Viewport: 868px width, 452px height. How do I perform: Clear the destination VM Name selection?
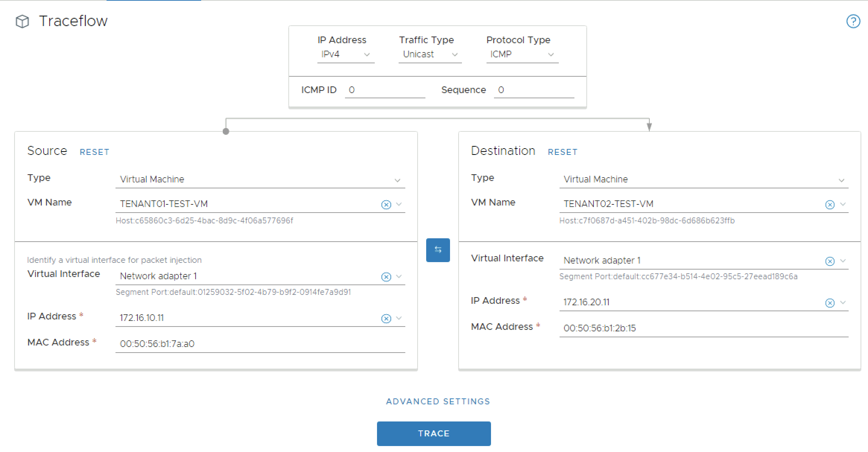point(830,204)
